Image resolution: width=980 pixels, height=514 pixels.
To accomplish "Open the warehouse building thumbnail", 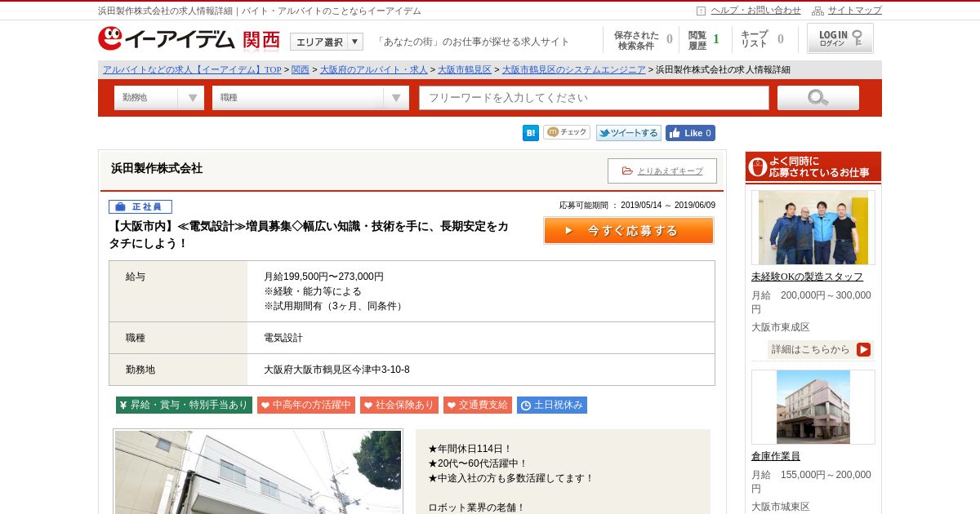I will pos(813,407).
